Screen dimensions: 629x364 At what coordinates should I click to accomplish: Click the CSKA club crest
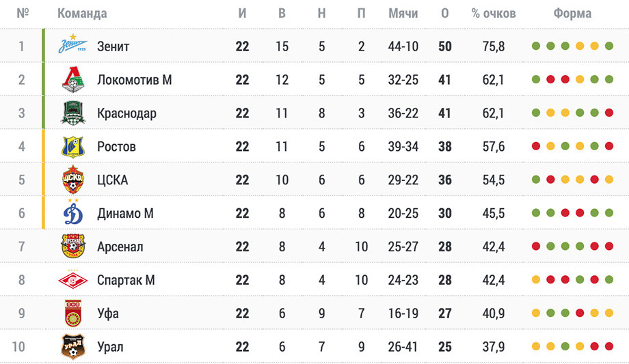pyautogui.click(x=73, y=180)
